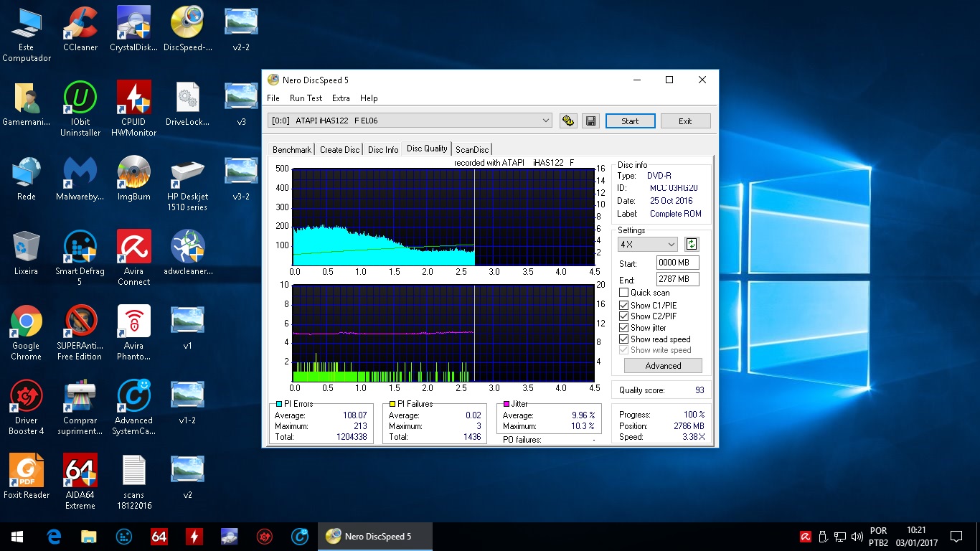Click the Nero DiscSpeed options tool icon
980x551 pixels.
pyautogui.click(x=568, y=121)
